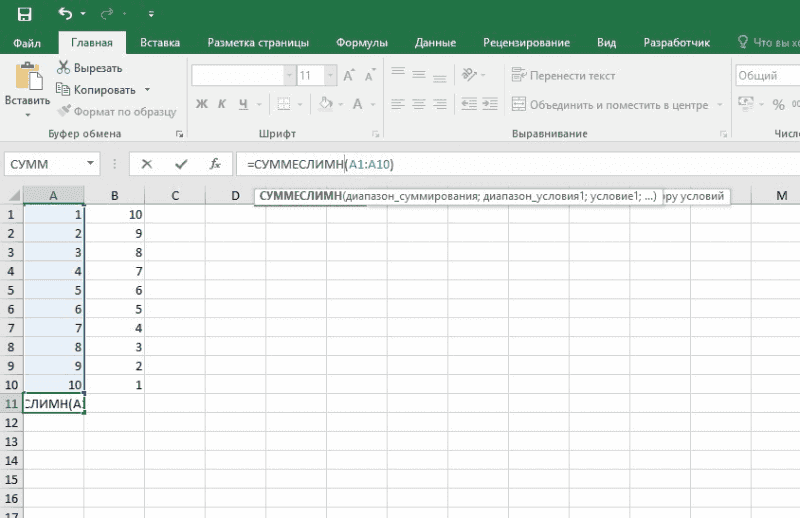Toggle bold (Ж) formatting

click(201, 104)
